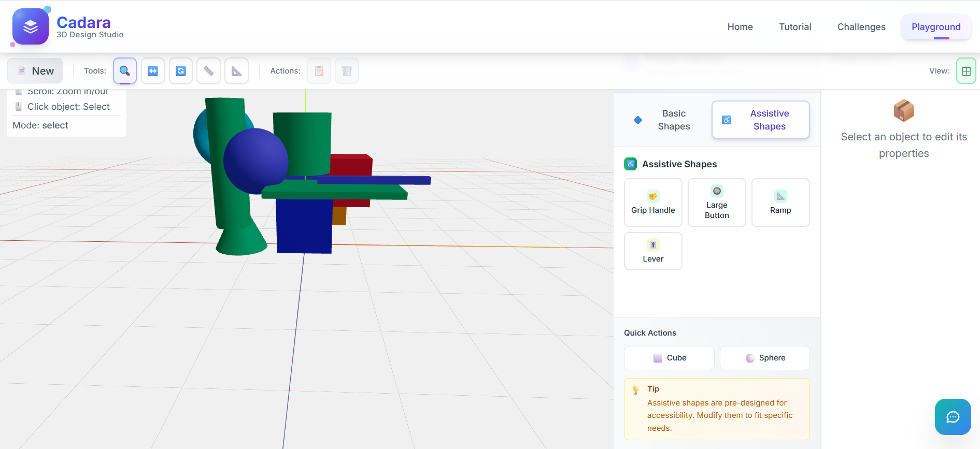980x449 pixels.
Task: Click the 'Select an object to edit' message
Action: pos(904,145)
